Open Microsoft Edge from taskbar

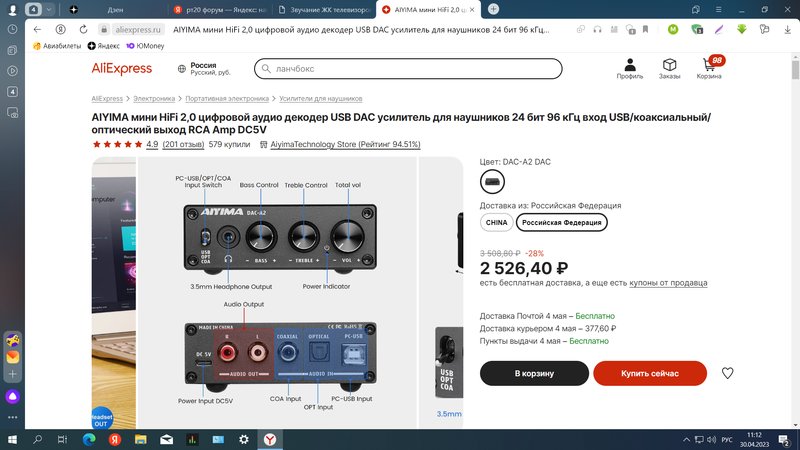(89, 439)
